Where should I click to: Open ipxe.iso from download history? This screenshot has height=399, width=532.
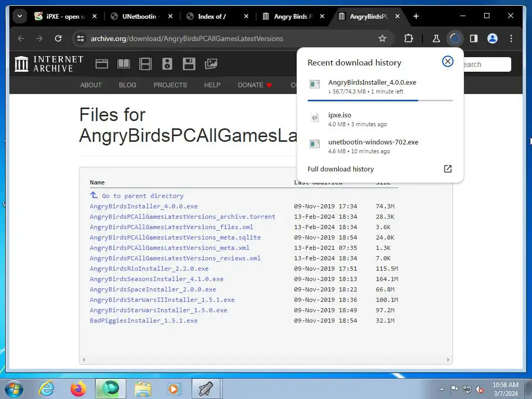pos(380,119)
